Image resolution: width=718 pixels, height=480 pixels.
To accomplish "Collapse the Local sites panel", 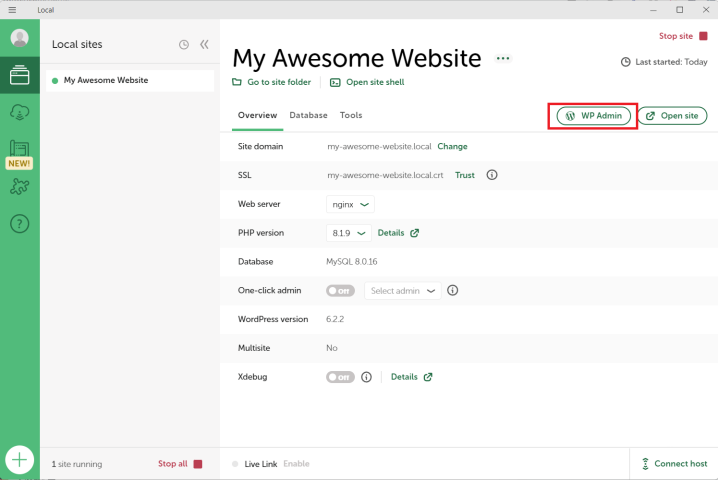I will [204, 44].
